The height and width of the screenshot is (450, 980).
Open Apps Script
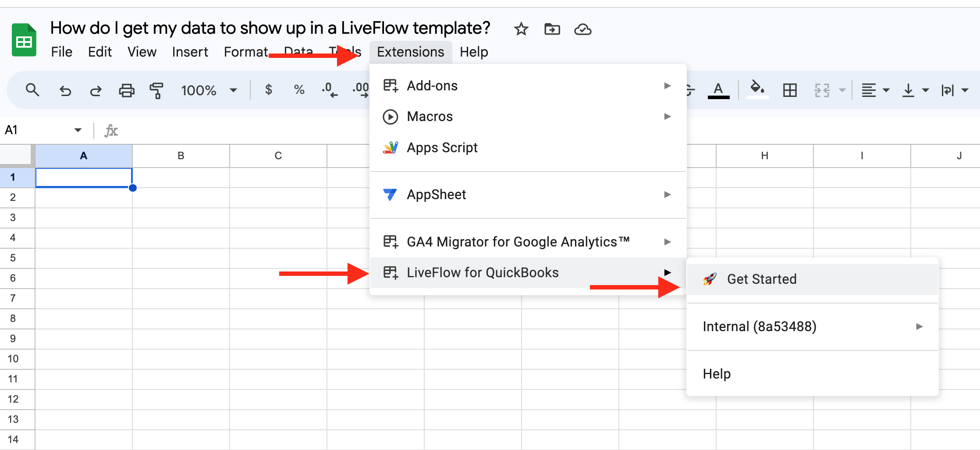click(528, 147)
